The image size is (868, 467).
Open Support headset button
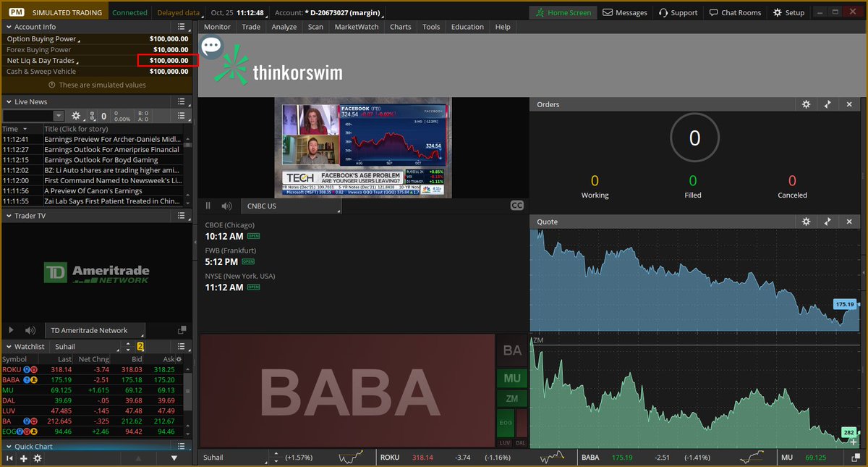(678, 12)
